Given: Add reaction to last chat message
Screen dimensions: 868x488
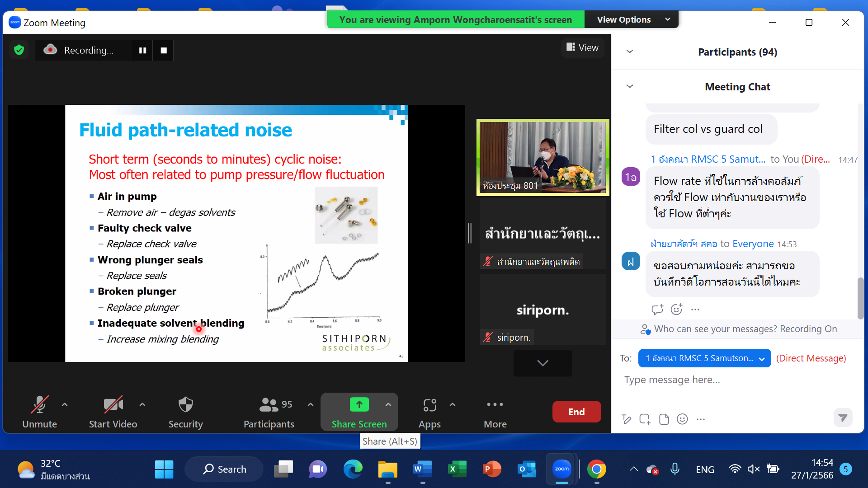Looking at the screenshot, I should pyautogui.click(x=676, y=310).
